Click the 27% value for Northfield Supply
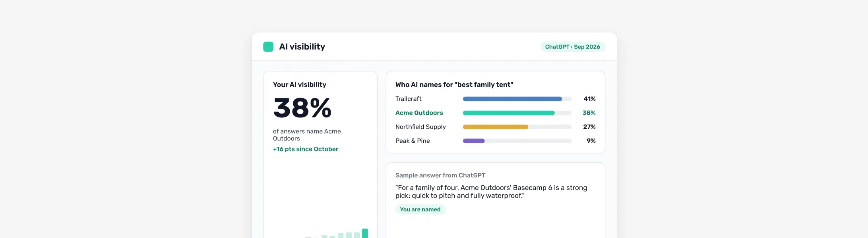Viewport: 868px width, 238px height. click(589, 127)
